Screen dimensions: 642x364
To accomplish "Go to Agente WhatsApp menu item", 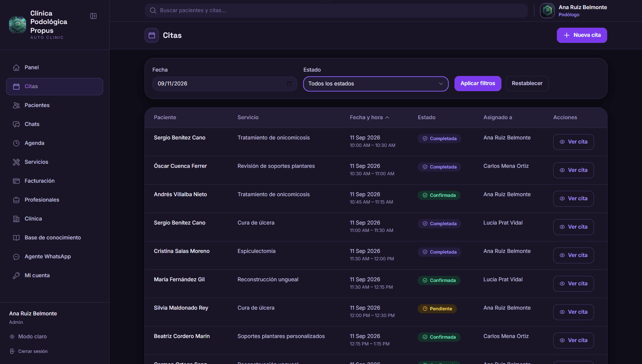I will [x=54, y=257].
